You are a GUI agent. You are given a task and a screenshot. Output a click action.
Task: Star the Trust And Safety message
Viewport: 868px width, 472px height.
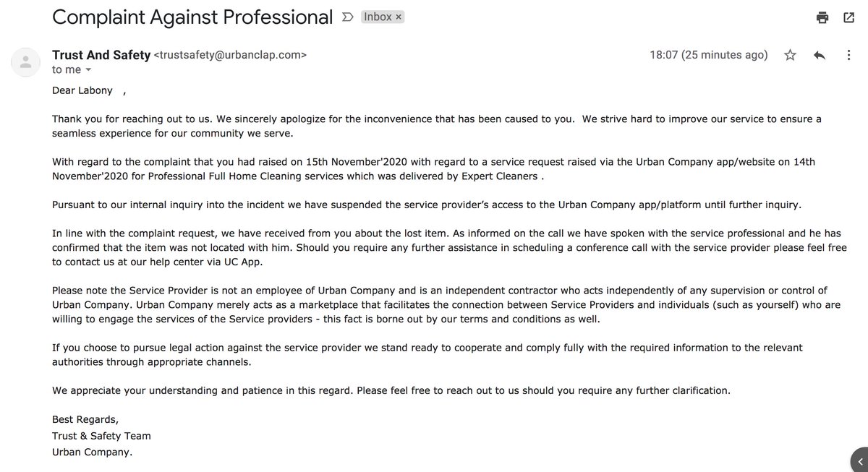[791, 55]
